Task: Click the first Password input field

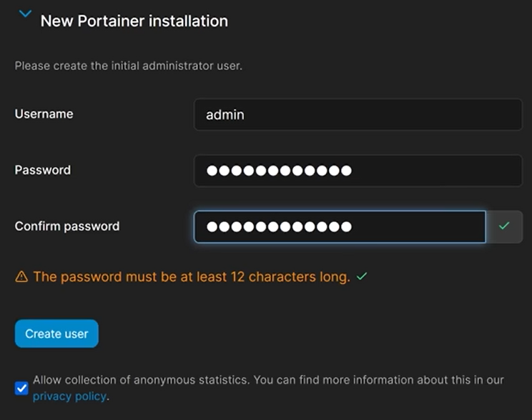Action: click(358, 171)
